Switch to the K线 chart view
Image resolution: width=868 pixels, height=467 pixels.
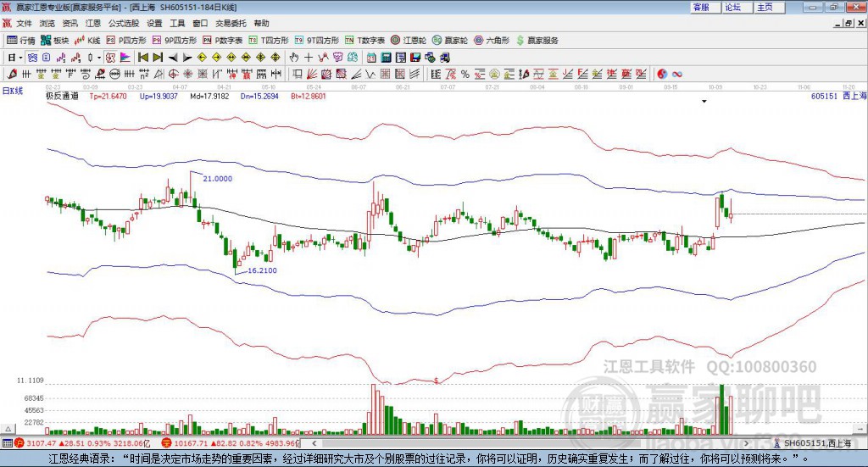pyautogui.click(x=87, y=41)
